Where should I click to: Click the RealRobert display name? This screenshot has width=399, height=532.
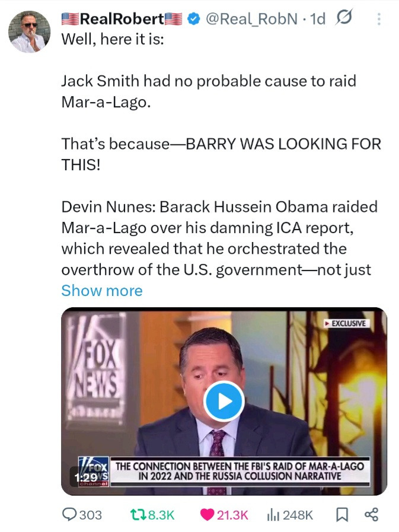[x=122, y=19]
